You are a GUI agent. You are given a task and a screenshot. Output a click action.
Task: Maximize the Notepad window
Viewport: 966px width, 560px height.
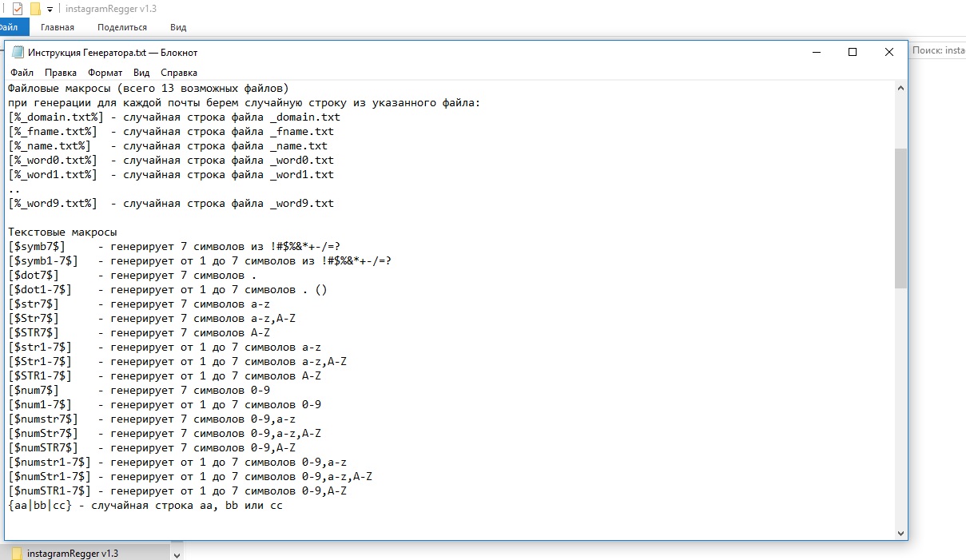(853, 53)
